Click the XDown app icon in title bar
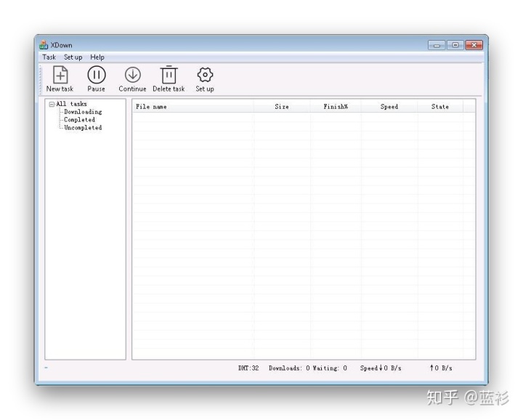Screen dimensions: 523x420 click(x=44, y=45)
